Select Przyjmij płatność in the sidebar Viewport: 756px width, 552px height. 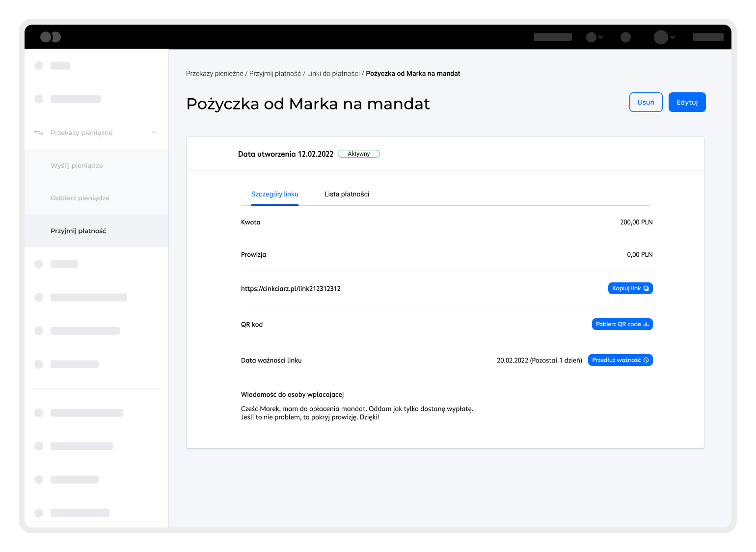point(78,231)
